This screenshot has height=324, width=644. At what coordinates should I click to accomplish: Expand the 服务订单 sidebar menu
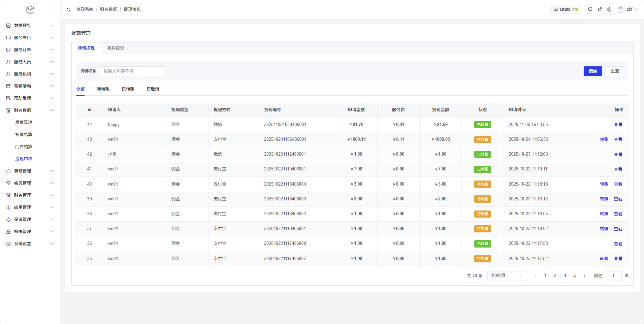point(52,50)
